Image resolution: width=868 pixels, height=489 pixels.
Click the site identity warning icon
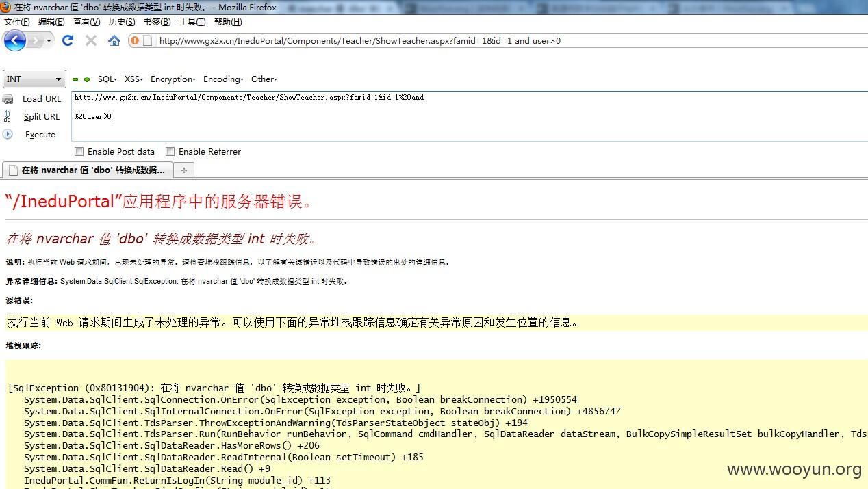pos(134,40)
